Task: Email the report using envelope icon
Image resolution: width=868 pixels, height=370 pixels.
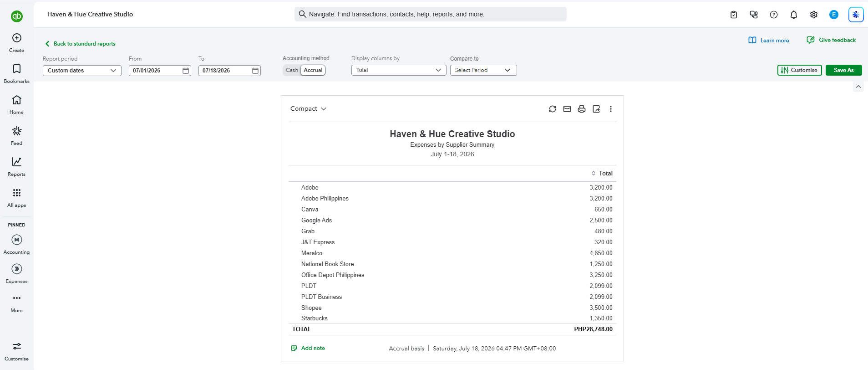Action: (x=567, y=109)
